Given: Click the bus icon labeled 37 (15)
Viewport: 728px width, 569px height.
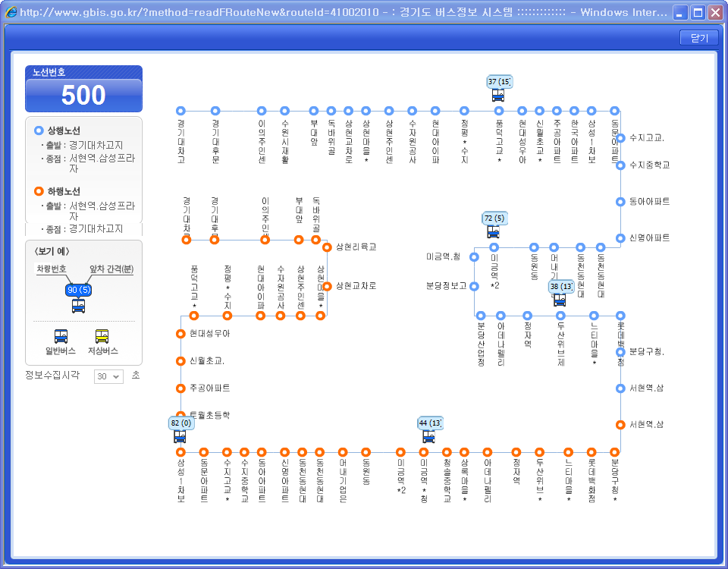Looking at the screenshot, I should [498, 96].
